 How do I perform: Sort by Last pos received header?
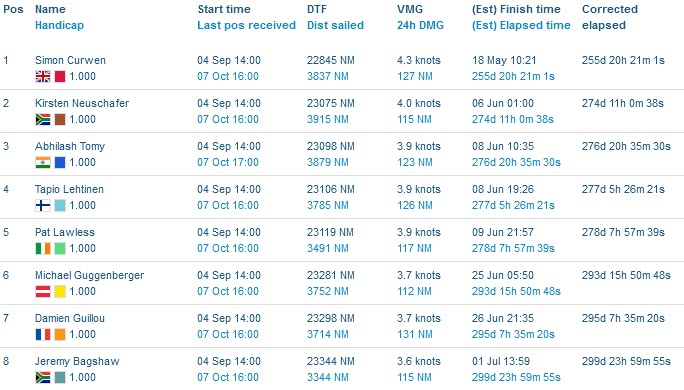pyautogui.click(x=246, y=25)
